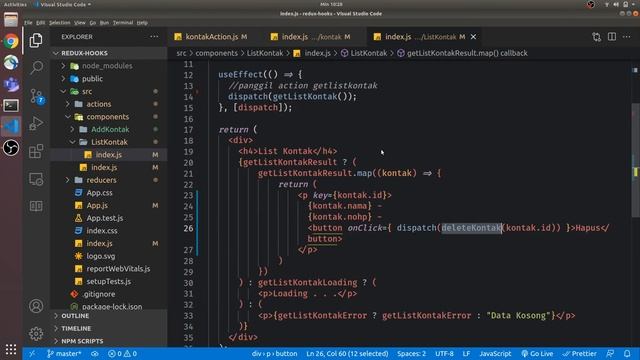This screenshot has height=360, width=640.
Task: Open the File menu
Action: tap(28, 23)
